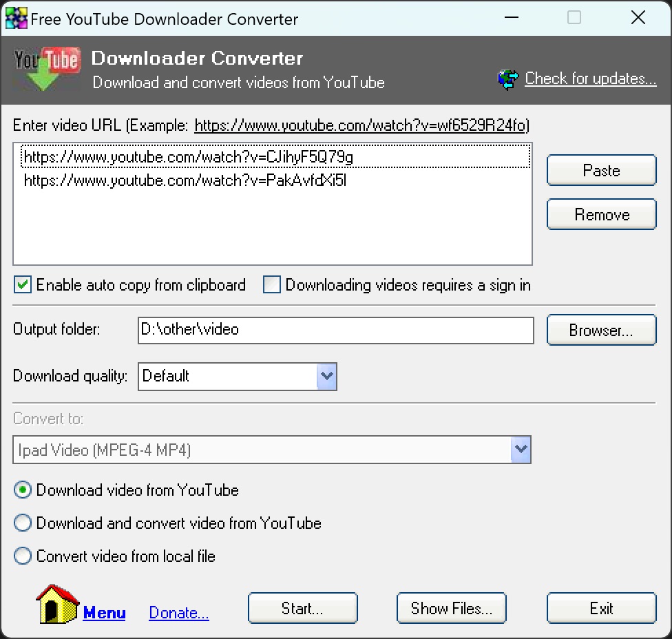Open the Menu link
672x639 pixels.
click(104, 613)
